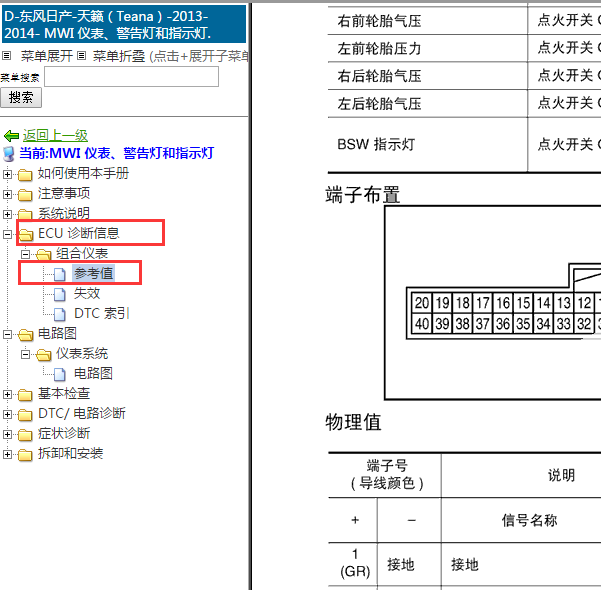Click the open folder icon of top-level 电路图
This screenshot has height=590, width=601.
point(26,335)
